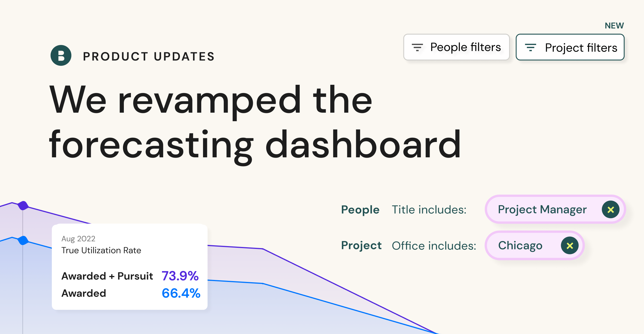
Task: Click the Office includes: label
Action: (x=434, y=246)
